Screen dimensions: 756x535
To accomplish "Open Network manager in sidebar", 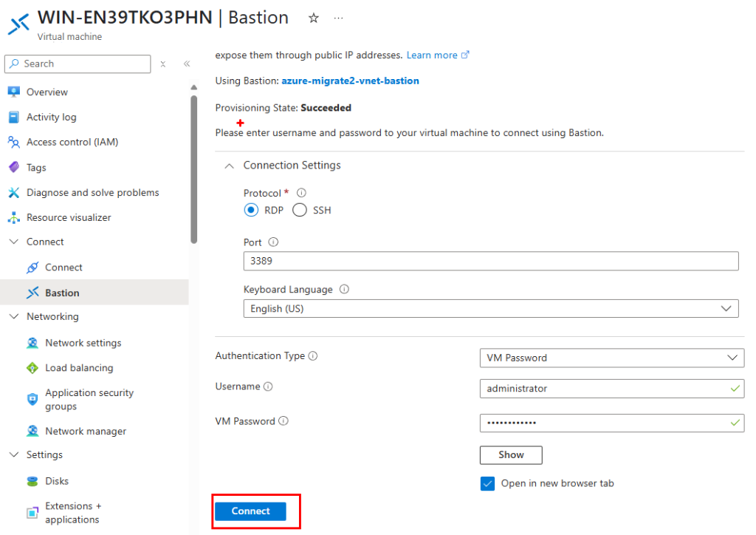I will tap(86, 432).
